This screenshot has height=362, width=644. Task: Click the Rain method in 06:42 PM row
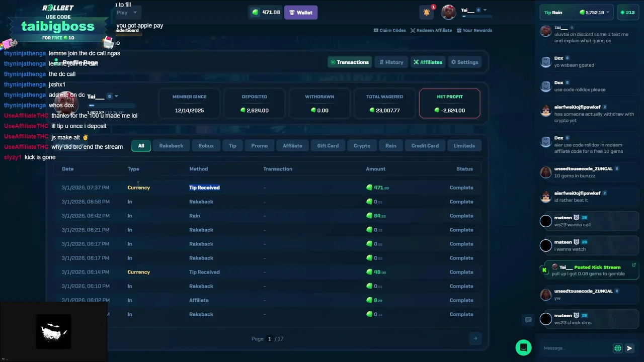195,216
